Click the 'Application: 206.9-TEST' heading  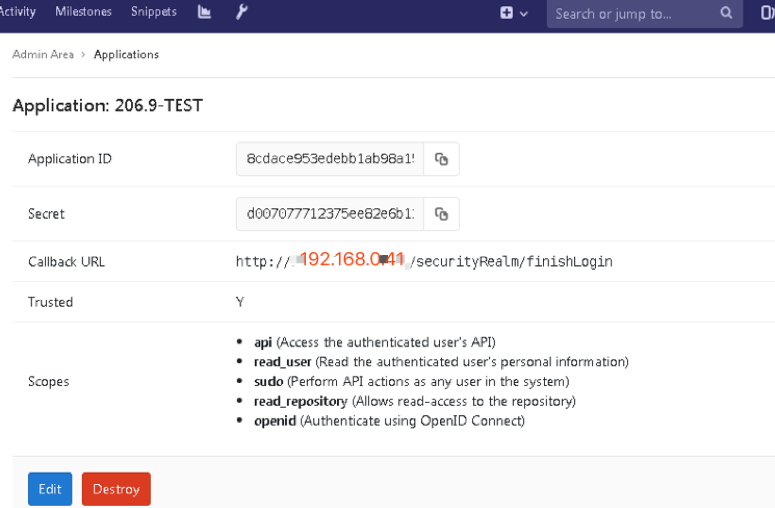point(108,105)
